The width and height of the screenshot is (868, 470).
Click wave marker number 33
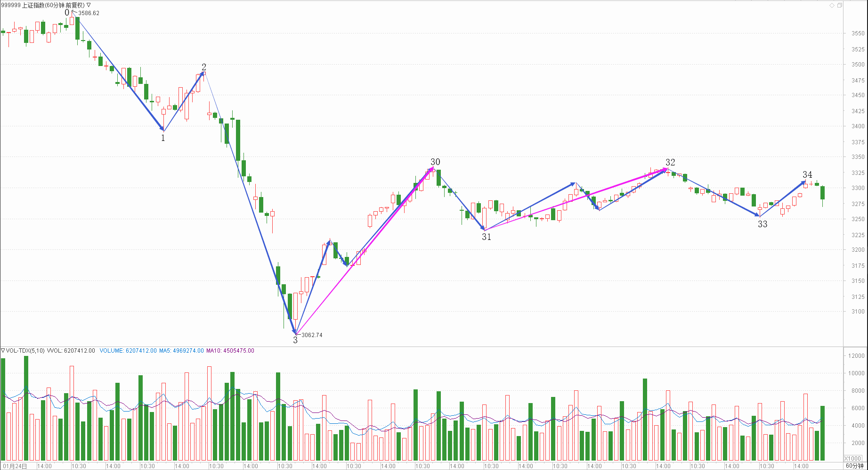coord(763,224)
